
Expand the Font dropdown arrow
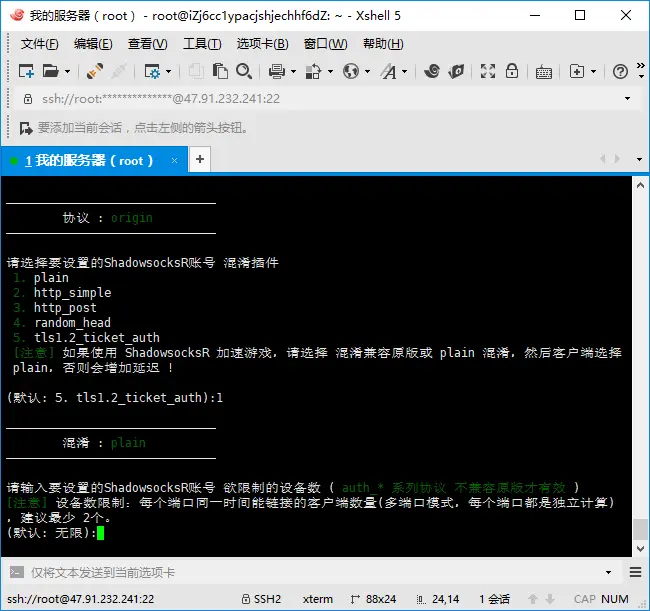405,72
